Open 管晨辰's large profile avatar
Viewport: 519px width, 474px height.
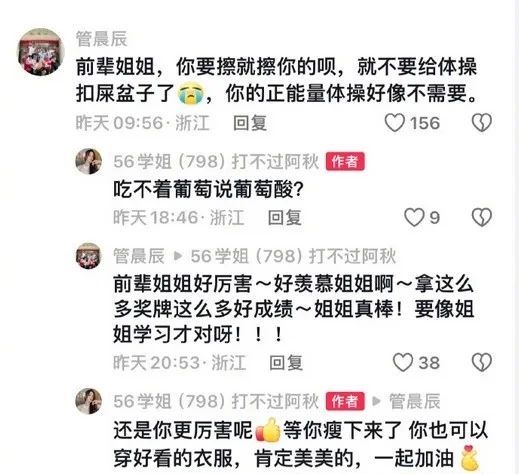41,52
